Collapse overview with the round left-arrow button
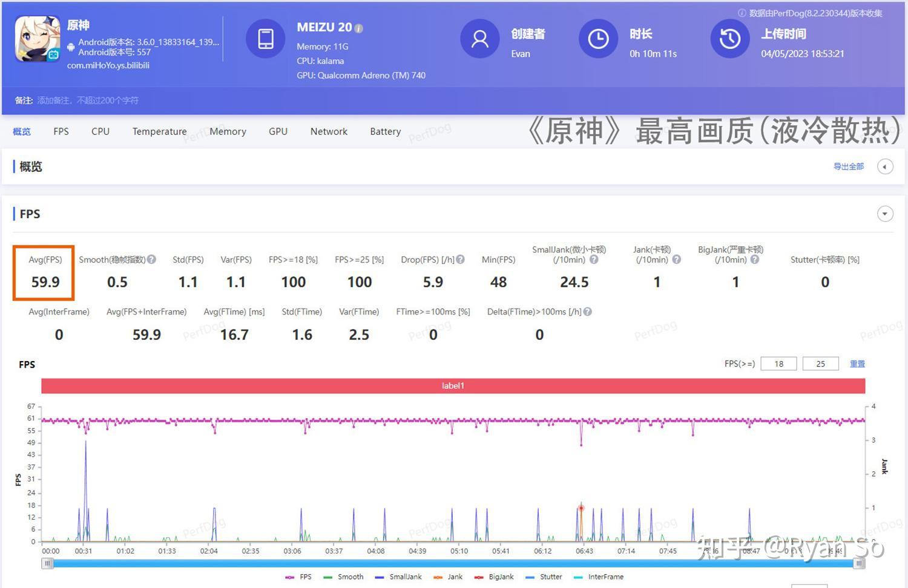 coord(885,166)
